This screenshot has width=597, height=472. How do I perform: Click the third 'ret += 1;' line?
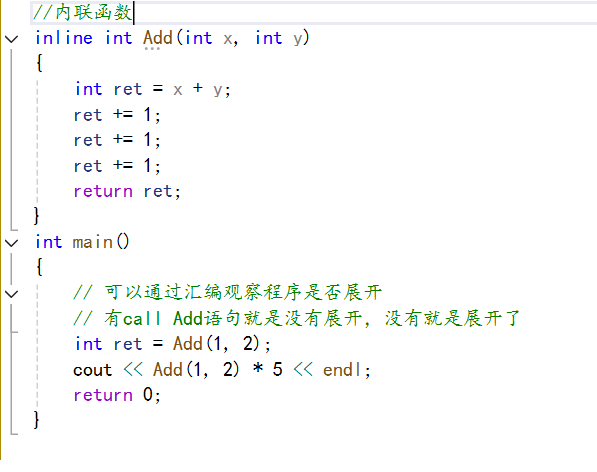[117, 166]
